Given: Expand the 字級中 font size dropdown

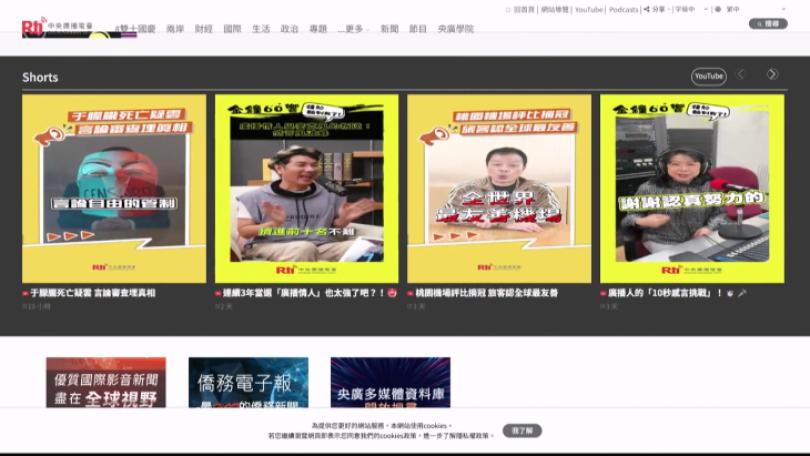Looking at the screenshot, I should point(689,9).
